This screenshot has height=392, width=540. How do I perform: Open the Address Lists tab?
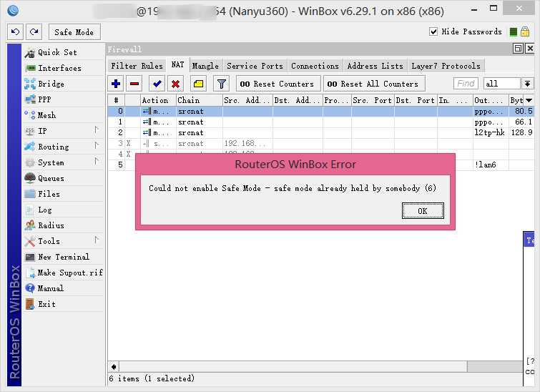[375, 66]
